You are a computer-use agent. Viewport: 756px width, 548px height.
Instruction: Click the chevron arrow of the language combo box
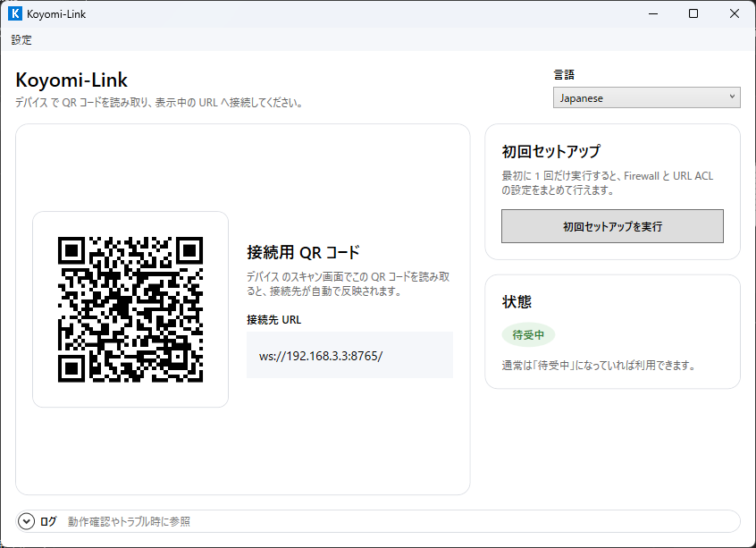pos(732,97)
